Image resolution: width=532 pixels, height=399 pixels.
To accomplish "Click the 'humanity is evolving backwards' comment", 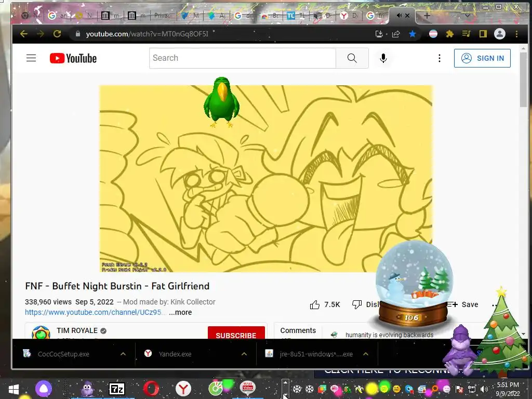I will 389,335.
